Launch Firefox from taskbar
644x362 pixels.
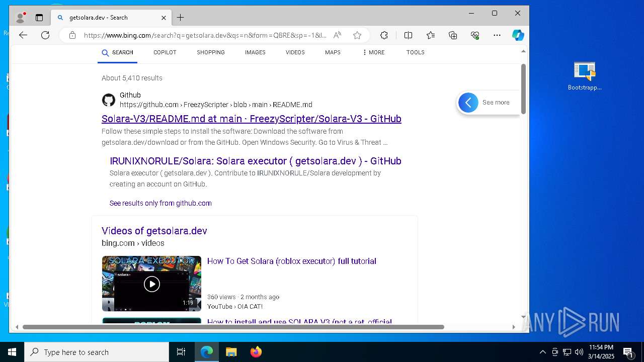coord(256,352)
